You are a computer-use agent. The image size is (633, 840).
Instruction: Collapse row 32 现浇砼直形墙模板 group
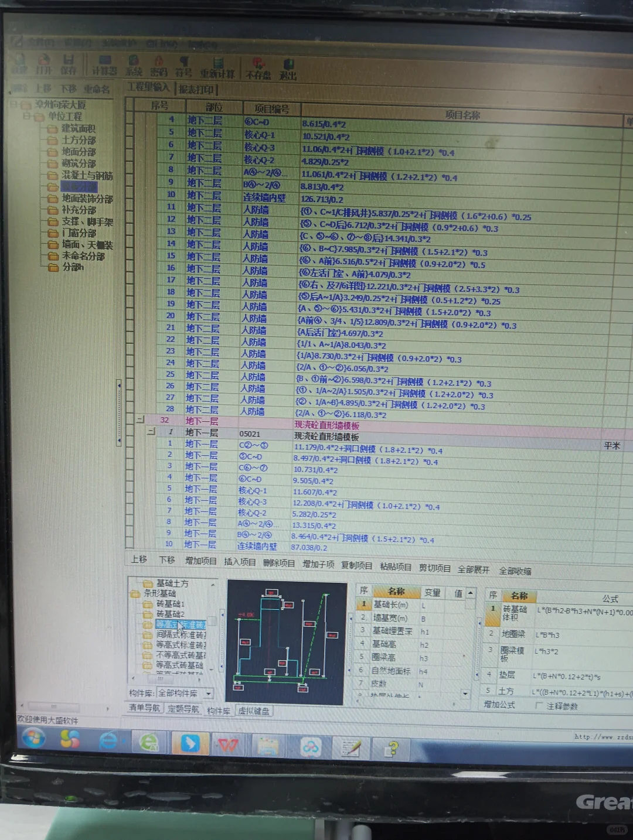point(140,419)
